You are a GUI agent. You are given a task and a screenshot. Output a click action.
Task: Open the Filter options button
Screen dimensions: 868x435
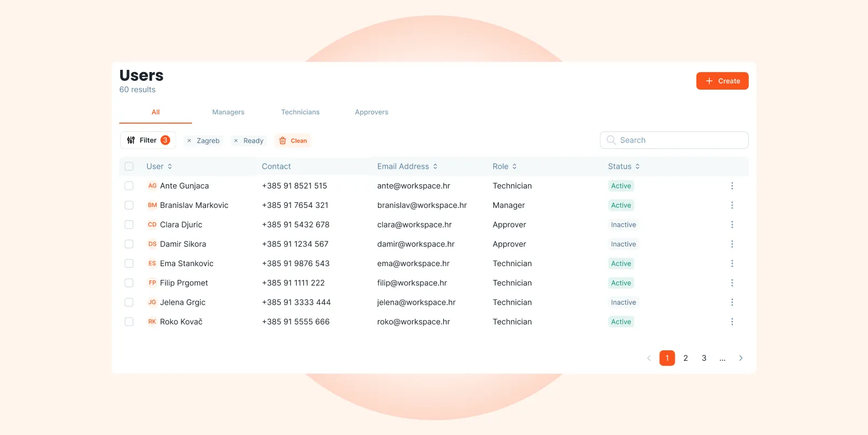[x=148, y=140]
